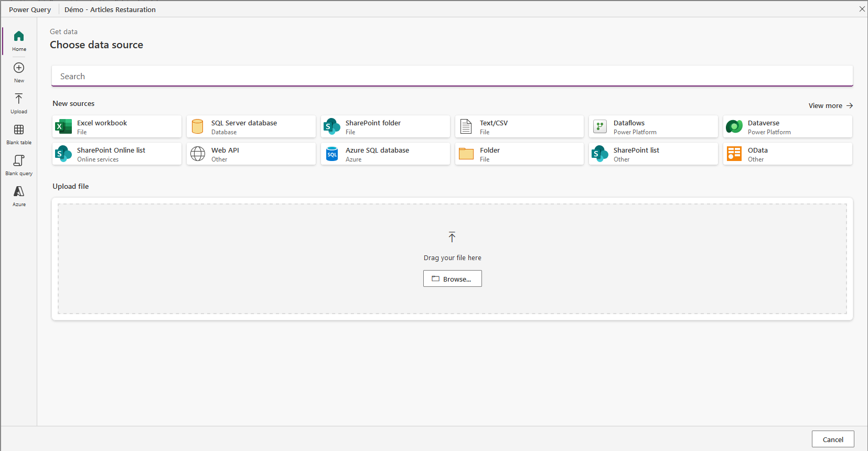Click the SharePoint list icon
The width and height of the screenshot is (868, 451).
(600, 154)
